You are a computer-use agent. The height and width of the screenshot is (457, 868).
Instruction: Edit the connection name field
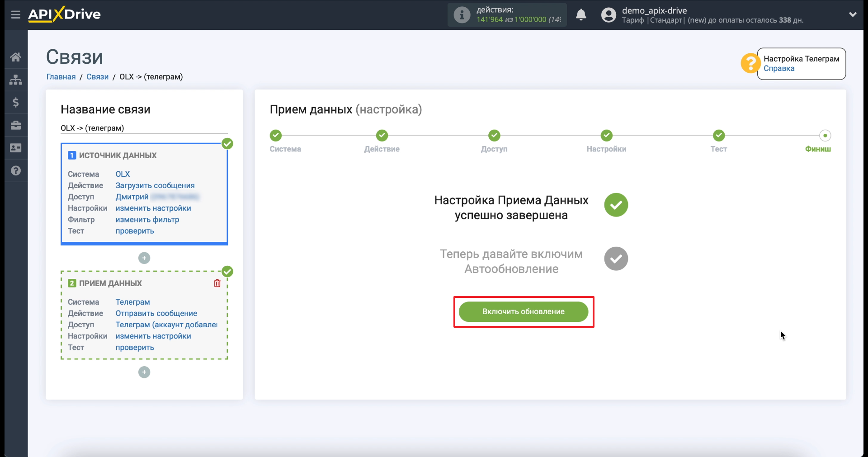144,128
